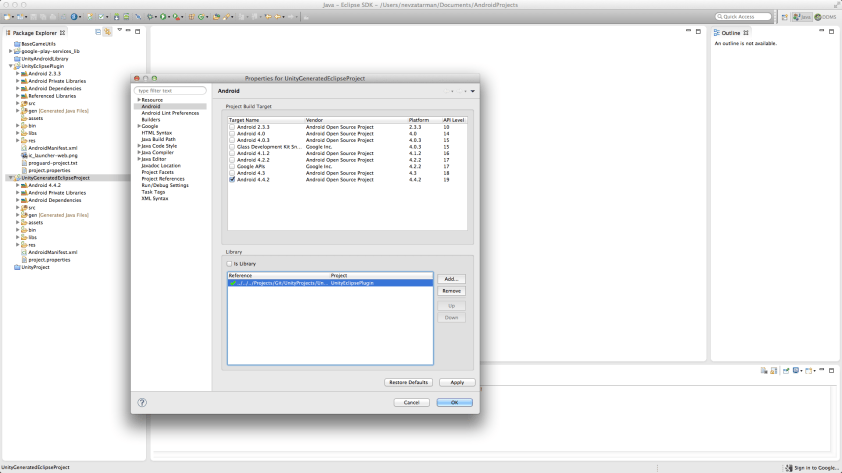Expand the google-play-services_lib project

pos(10,51)
